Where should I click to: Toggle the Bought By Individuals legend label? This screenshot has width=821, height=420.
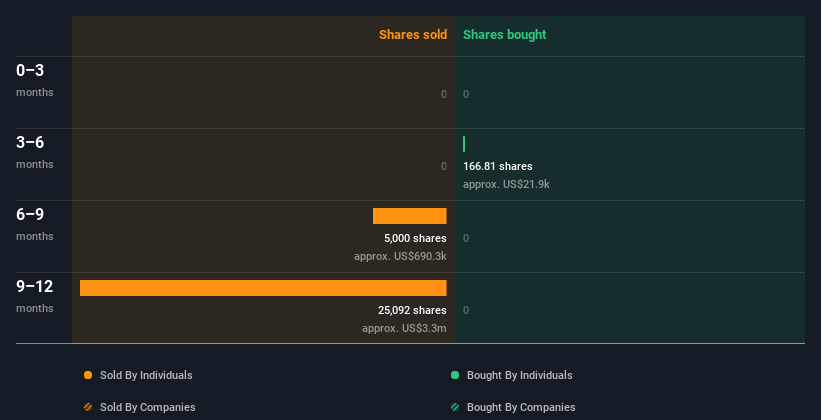click(x=519, y=375)
